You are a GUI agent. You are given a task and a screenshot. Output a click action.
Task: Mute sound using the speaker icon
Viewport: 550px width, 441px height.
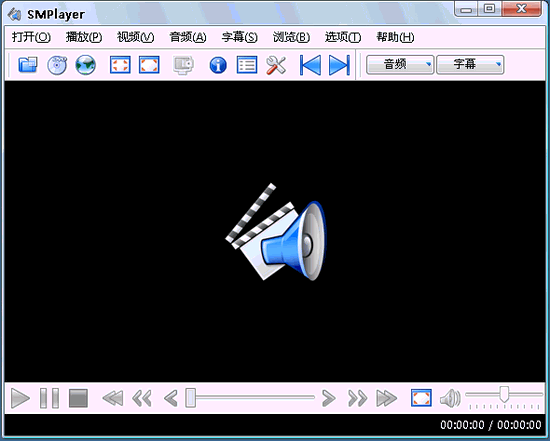point(450,398)
